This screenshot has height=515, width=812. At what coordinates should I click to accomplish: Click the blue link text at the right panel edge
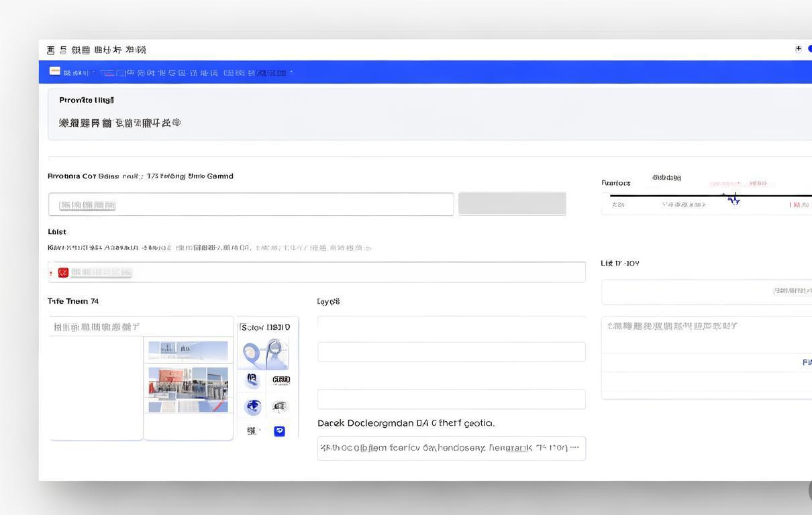pos(807,363)
